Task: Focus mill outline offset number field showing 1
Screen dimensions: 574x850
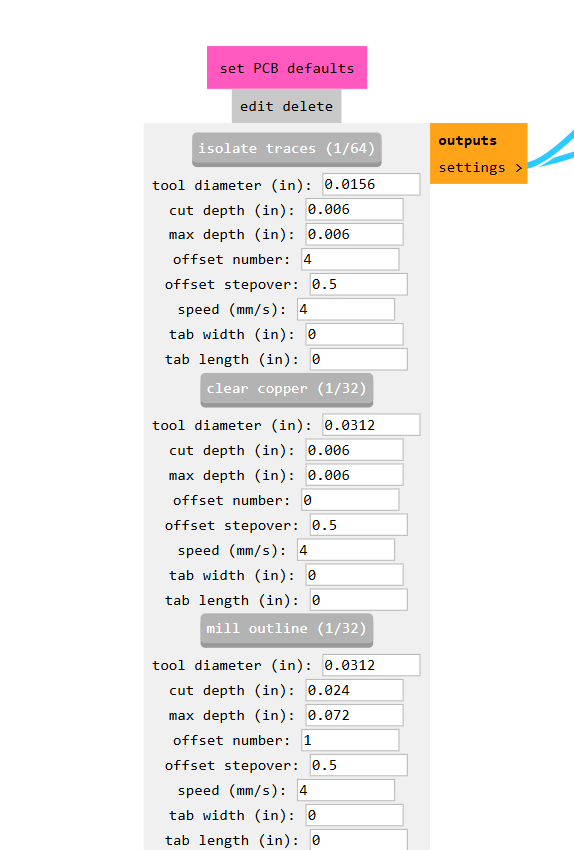Action: 350,740
